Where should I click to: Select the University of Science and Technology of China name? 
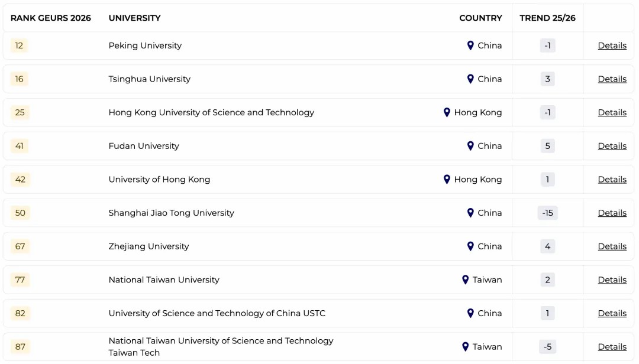pos(217,313)
